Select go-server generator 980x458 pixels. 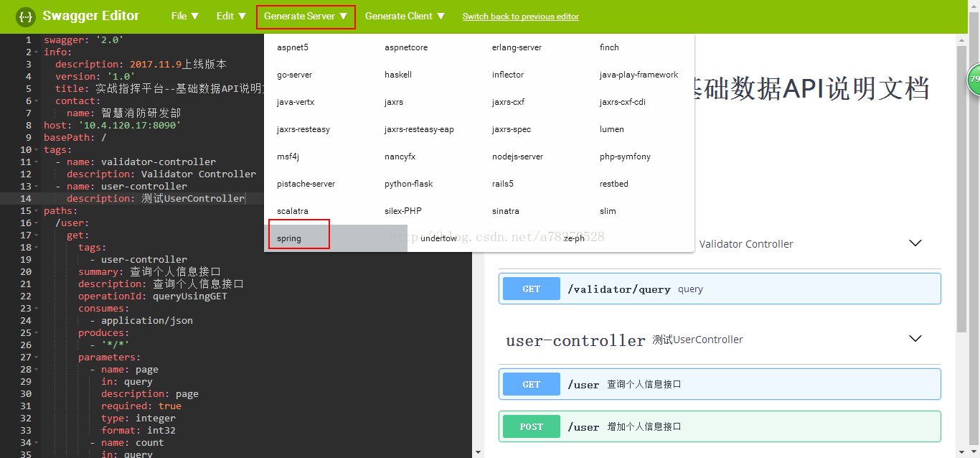pyautogui.click(x=295, y=75)
